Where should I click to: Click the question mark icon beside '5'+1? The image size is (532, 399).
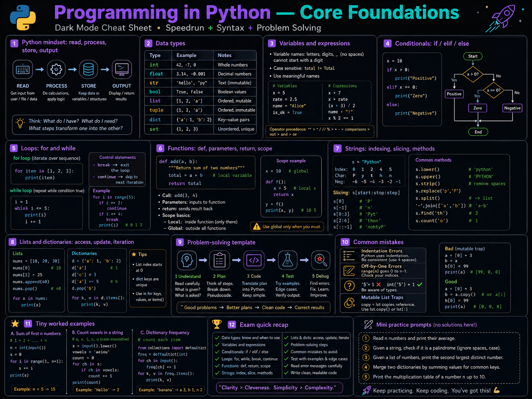pyautogui.click(x=349, y=285)
